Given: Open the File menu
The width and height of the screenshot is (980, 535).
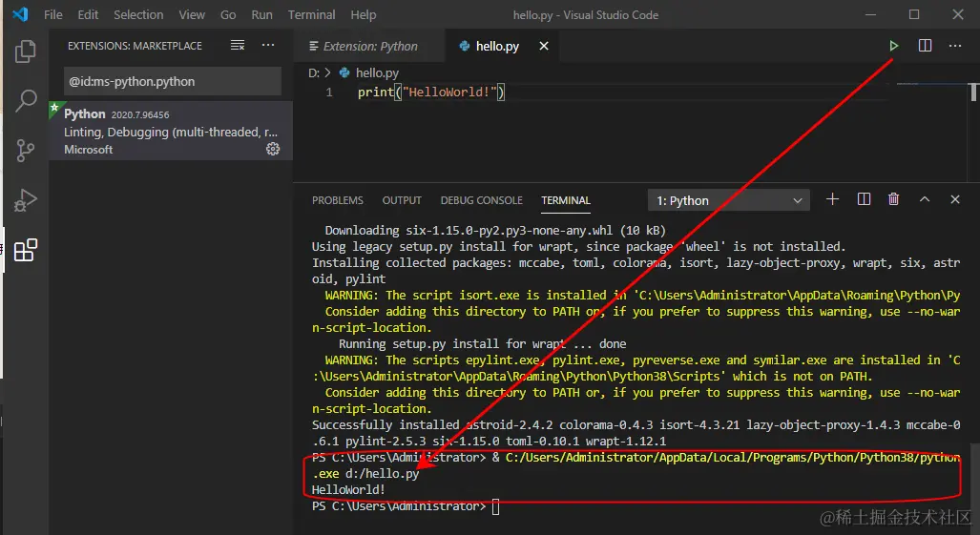Looking at the screenshot, I should (53, 14).
